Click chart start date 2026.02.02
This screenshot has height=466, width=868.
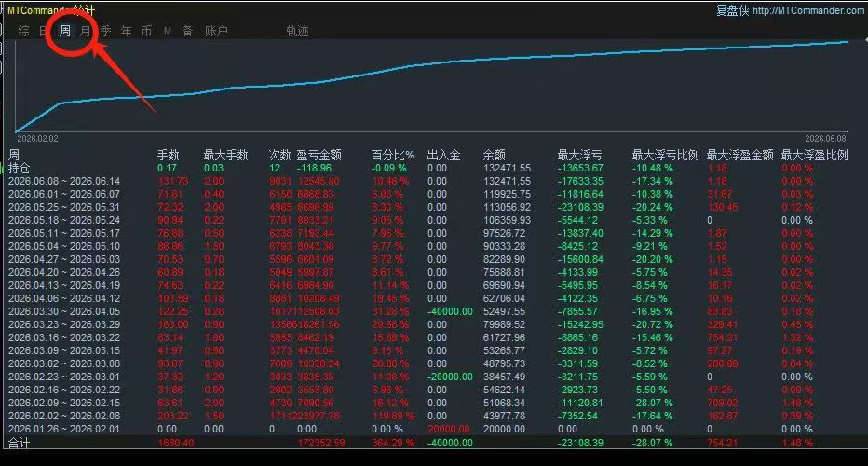[37, 139]
